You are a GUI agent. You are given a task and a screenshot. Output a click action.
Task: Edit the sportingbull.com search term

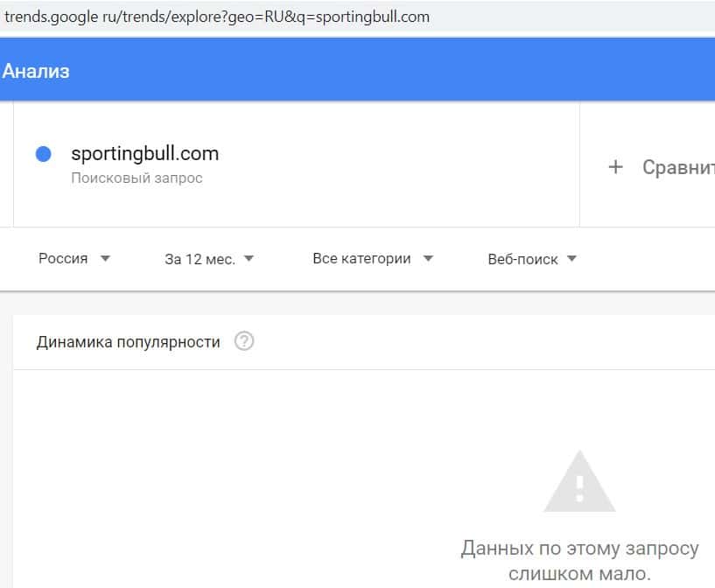pos(144,154)
